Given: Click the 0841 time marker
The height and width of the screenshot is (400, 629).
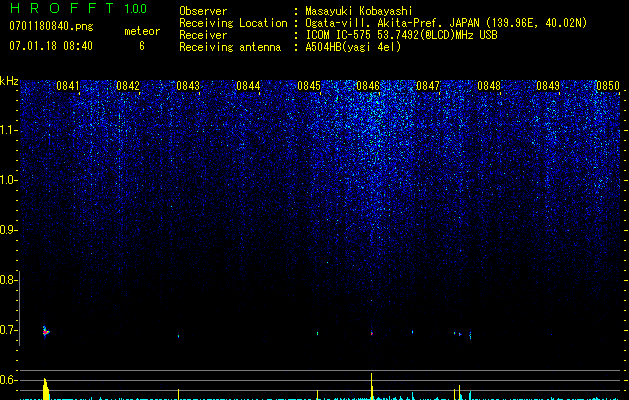Looking at the screenshot, I should [68, 86].
